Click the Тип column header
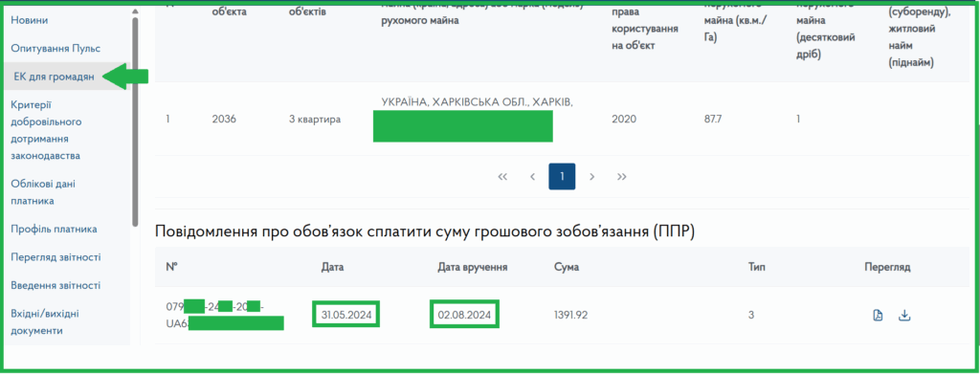 757,267
